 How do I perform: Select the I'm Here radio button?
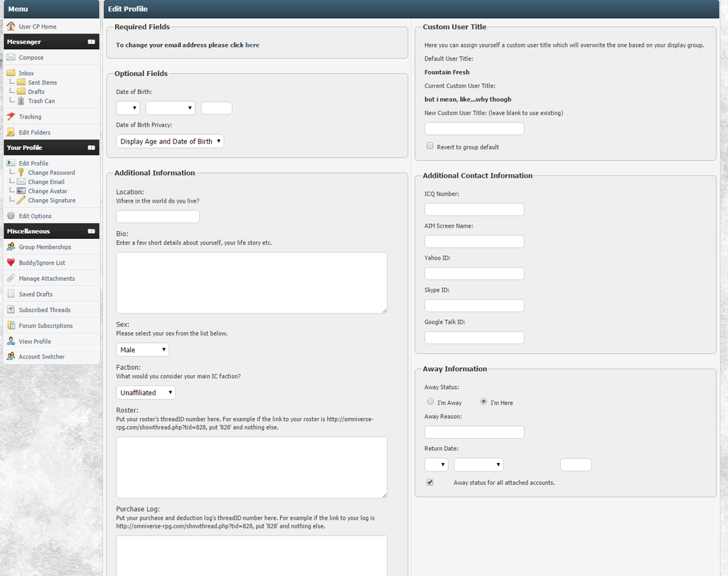coord(483,401)
